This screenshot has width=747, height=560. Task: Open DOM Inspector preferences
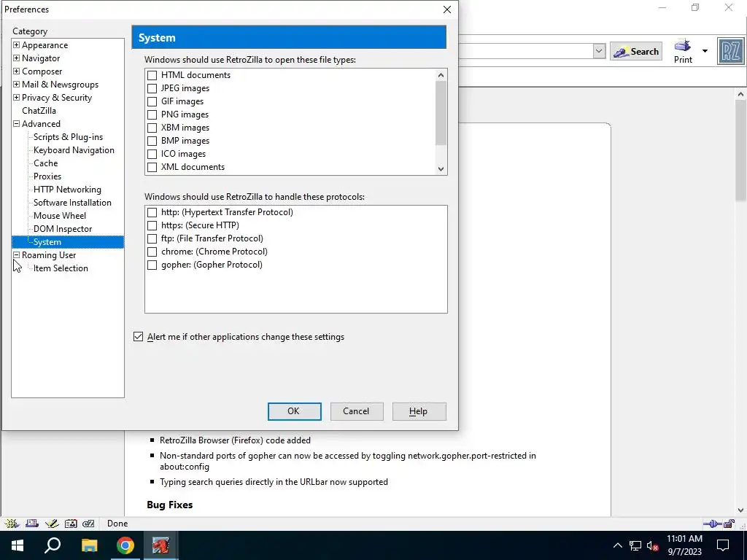(x=63, y=229)
